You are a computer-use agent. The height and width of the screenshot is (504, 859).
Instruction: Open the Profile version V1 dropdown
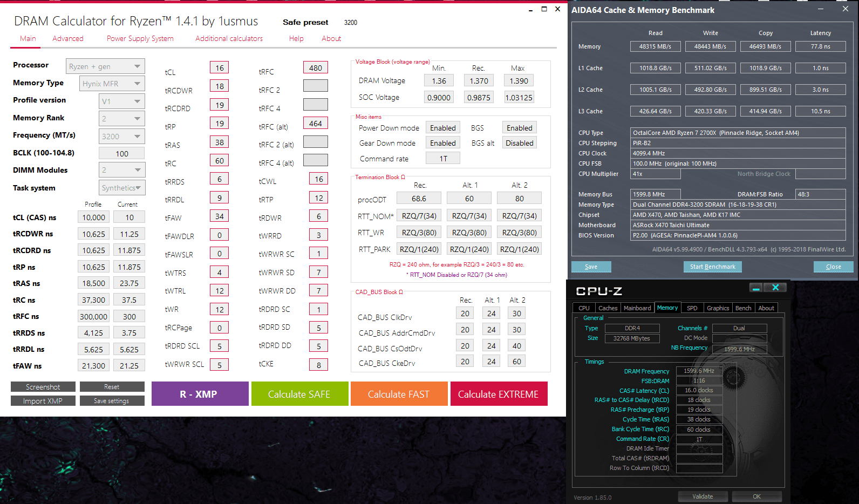coord(122,101)
